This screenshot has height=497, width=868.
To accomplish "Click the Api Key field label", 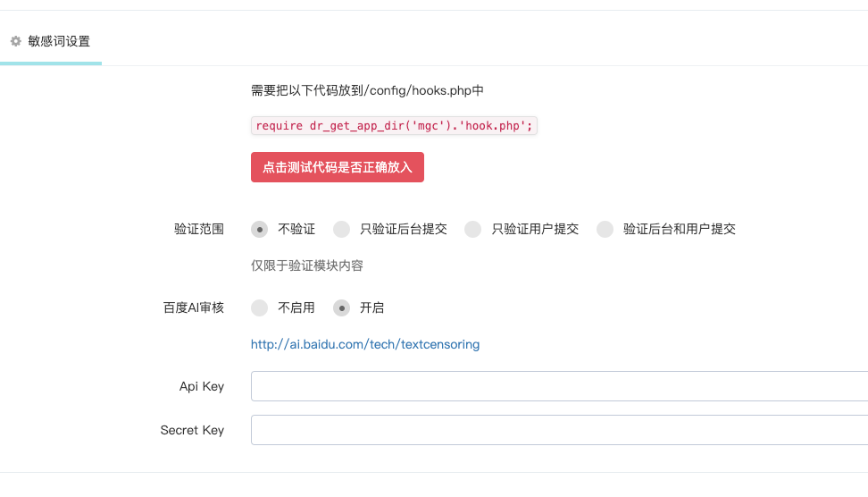I will coord(202,387).
